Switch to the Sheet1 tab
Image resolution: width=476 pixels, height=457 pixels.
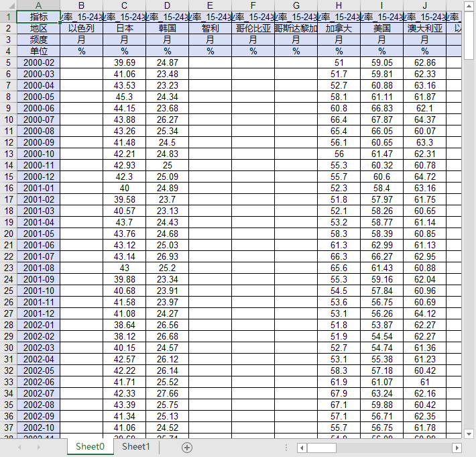[x=136, y=447]
